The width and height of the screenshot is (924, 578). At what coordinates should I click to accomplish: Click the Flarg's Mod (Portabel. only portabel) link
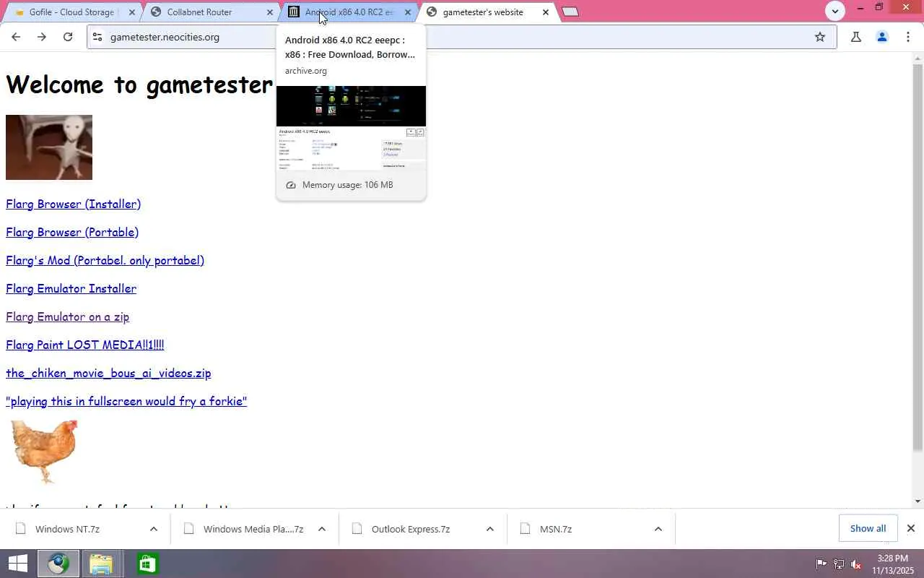(105, 260)
